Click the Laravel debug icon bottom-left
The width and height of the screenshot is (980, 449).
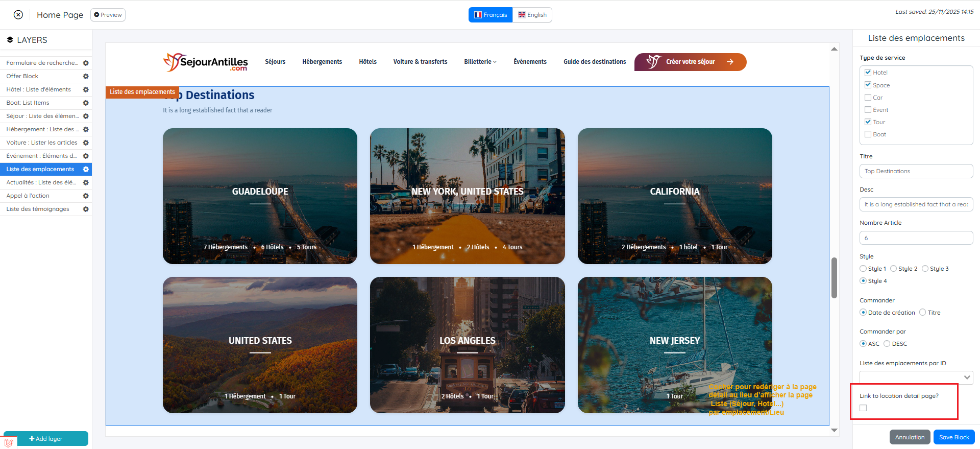point(9,442)
